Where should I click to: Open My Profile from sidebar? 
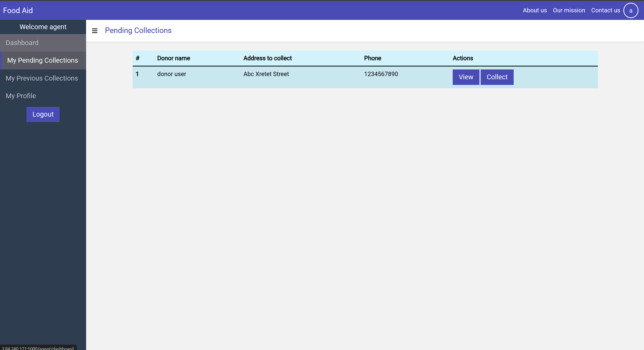pyautogui.click(x=21, y=96)
